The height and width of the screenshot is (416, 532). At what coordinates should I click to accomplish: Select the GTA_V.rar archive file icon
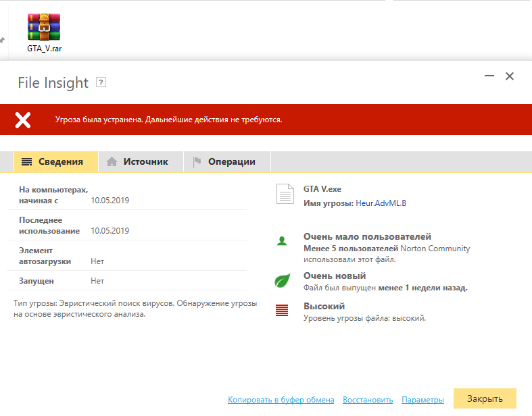pos(44,27)
